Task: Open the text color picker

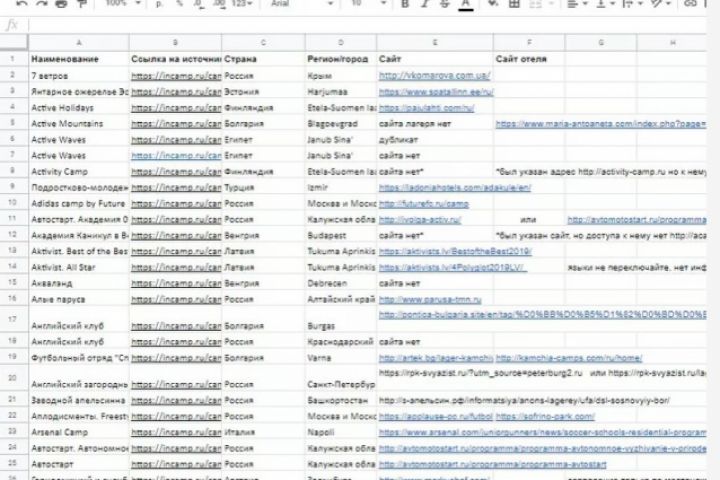Action: click(x=466, y=4)
